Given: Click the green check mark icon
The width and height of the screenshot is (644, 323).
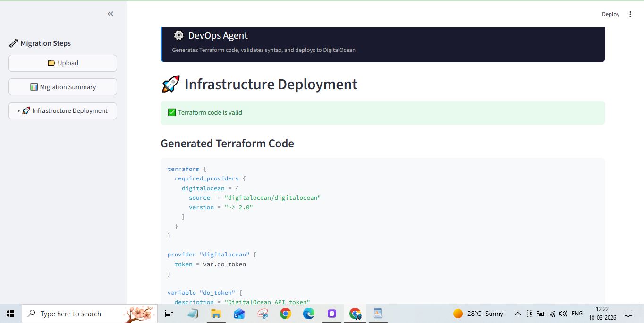Looking at the screenshot, I should pyautogui.click(x=172, y=112).
